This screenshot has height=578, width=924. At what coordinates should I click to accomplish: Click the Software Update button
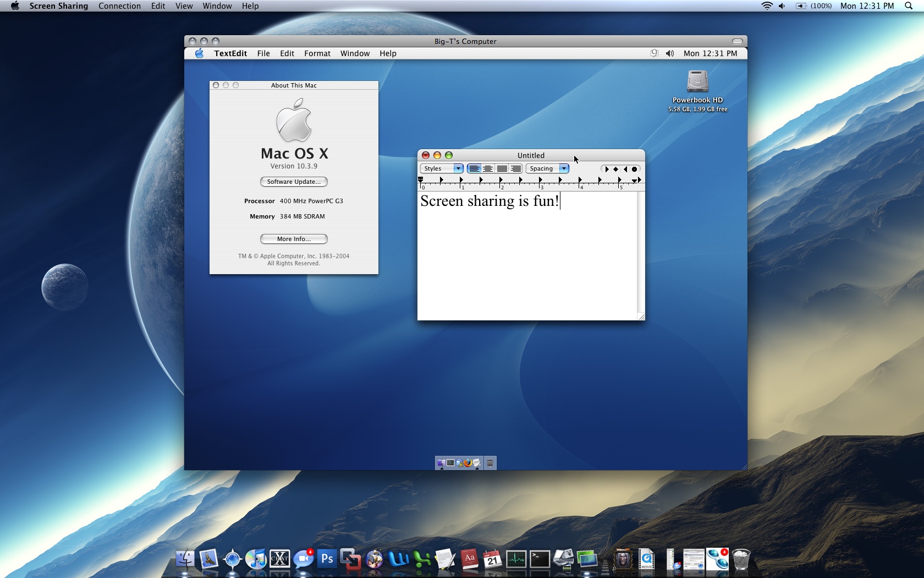(294, 182)
